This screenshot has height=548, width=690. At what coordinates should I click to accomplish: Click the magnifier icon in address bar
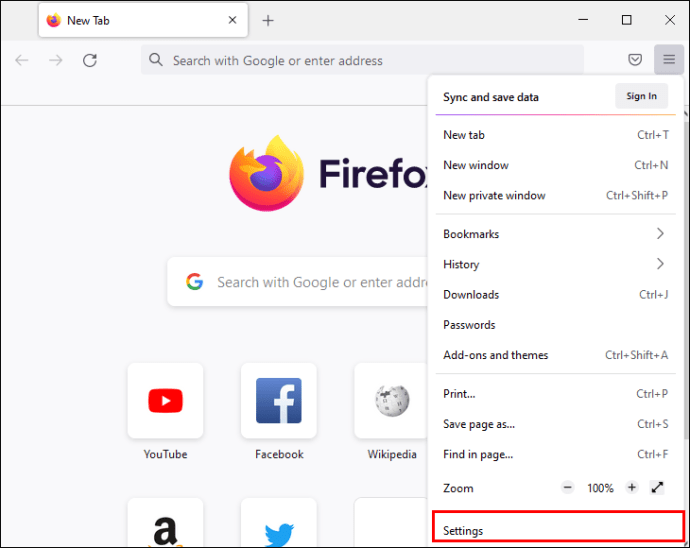tap(155, 59)
